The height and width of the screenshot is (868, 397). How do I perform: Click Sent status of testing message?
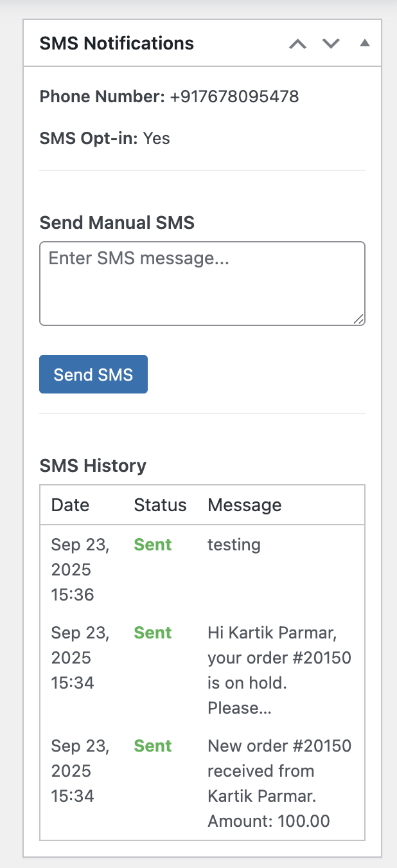[153, 545]
